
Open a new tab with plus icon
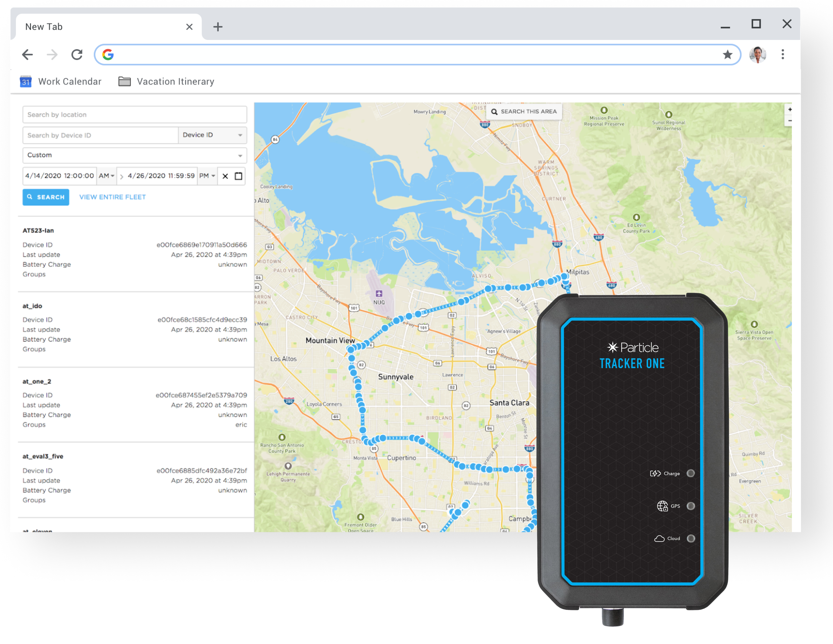pos(218,27)
